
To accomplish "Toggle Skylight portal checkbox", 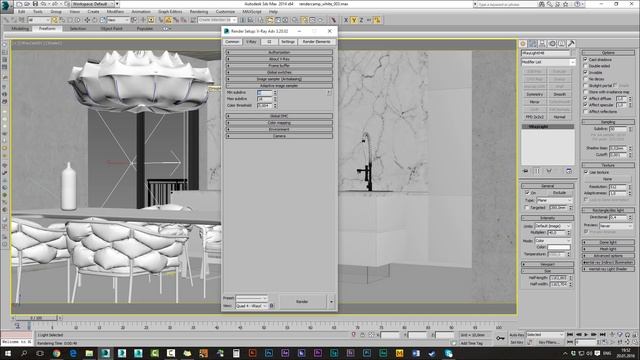I will click(585, 86).
